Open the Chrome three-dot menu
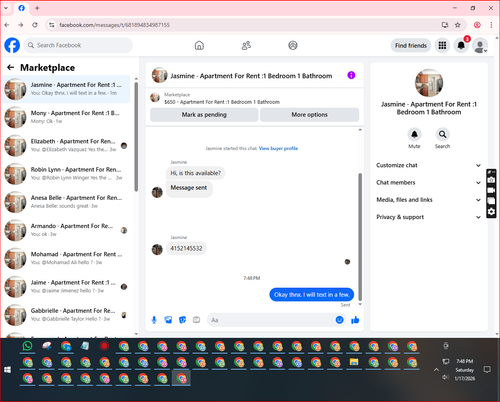 [491, 25]
